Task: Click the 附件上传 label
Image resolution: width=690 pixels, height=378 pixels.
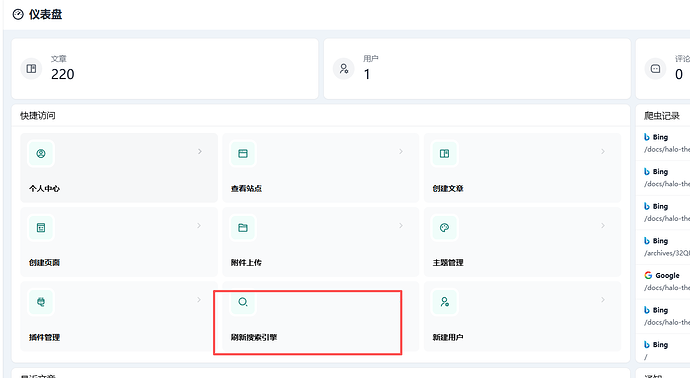Action: click(246, 263)
